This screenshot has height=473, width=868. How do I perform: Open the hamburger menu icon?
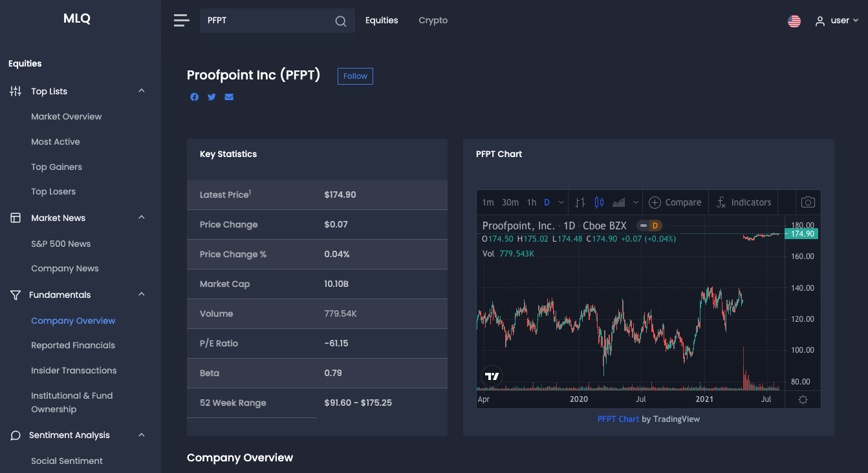click(182, 21)
